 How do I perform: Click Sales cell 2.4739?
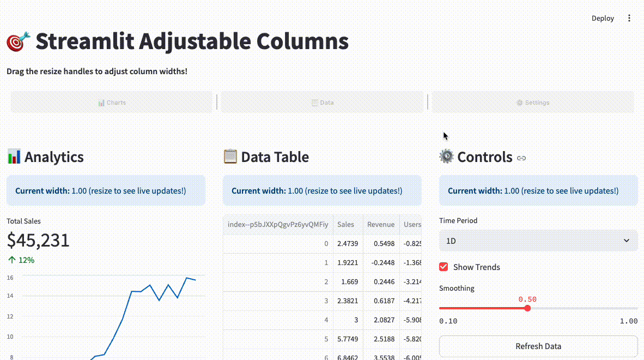[x=348, y=243]
